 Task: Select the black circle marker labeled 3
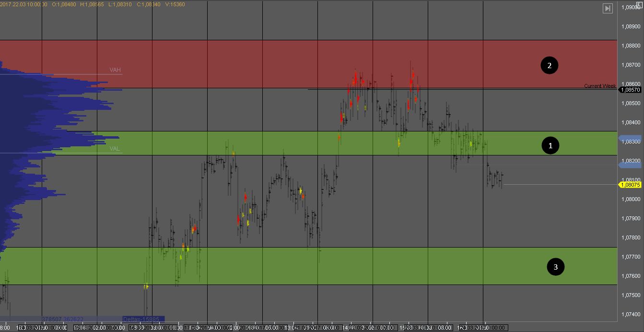pos(556,267)
